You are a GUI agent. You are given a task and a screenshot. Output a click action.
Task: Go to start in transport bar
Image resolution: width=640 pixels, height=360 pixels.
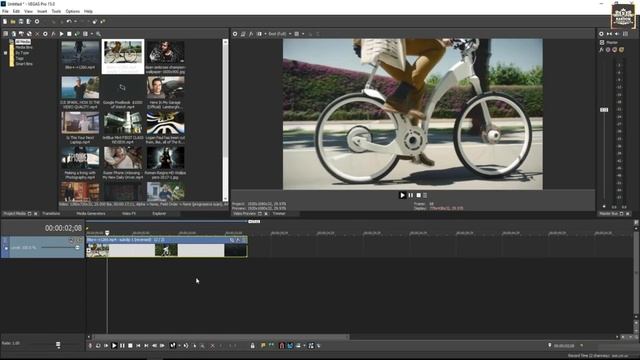tap(138, 346)
